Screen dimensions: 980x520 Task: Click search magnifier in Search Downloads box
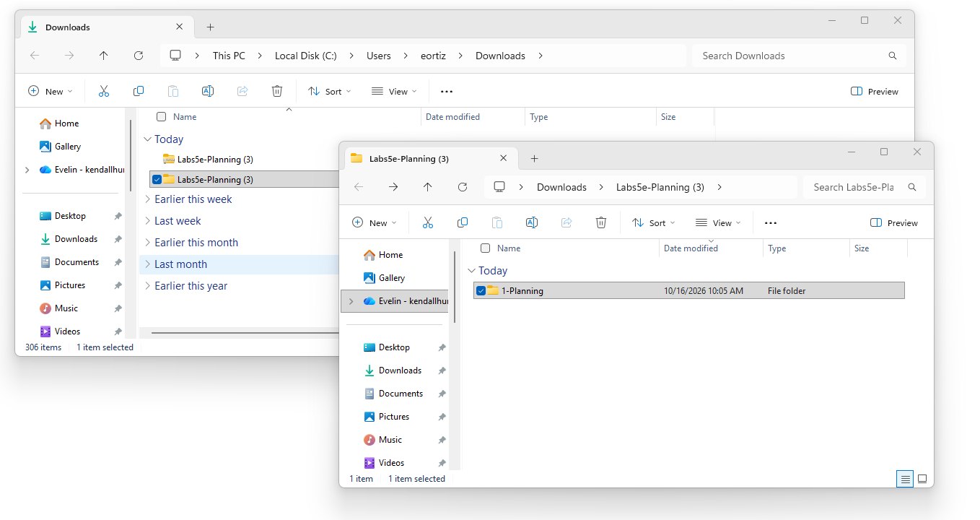pos(893,56)
